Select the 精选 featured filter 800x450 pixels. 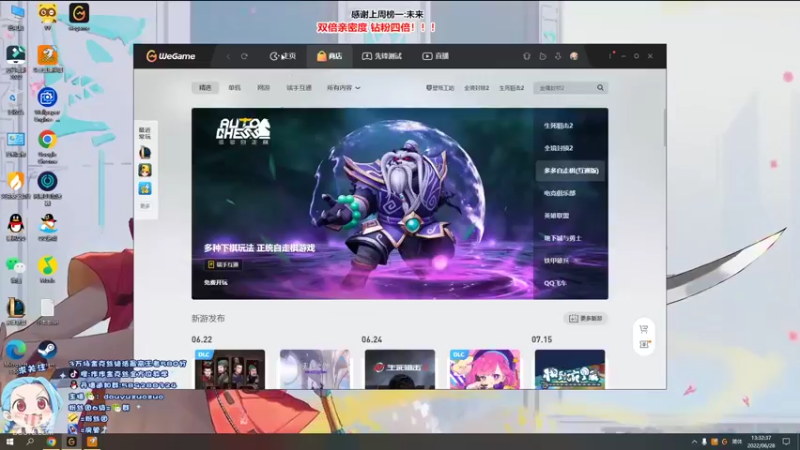point(205,88)
